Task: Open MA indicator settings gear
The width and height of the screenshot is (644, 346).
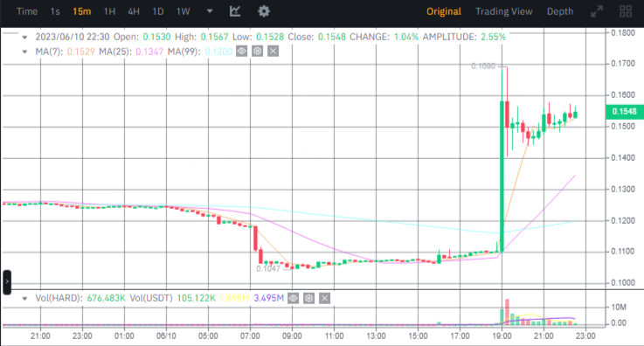Action: click(257, 52)
